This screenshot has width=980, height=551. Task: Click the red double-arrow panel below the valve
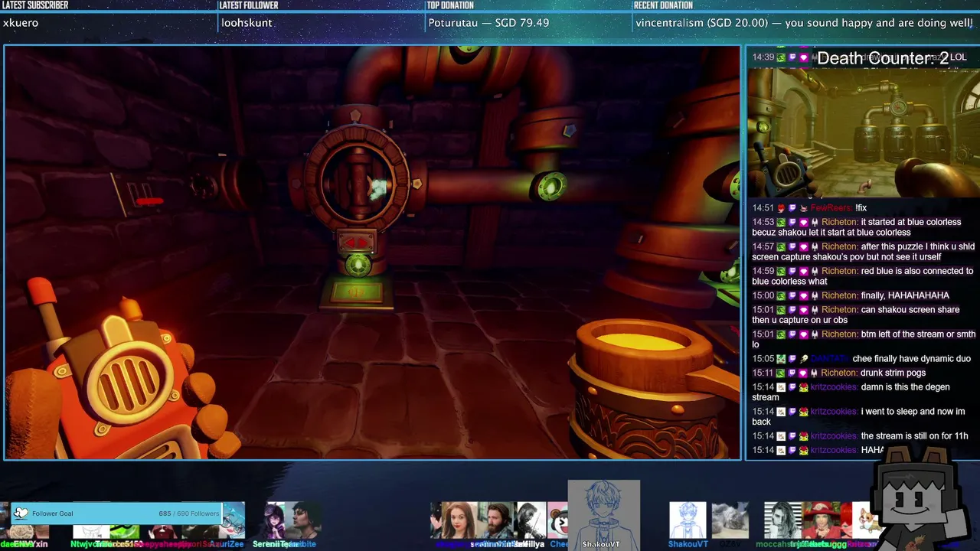click(x=356, y=243)
